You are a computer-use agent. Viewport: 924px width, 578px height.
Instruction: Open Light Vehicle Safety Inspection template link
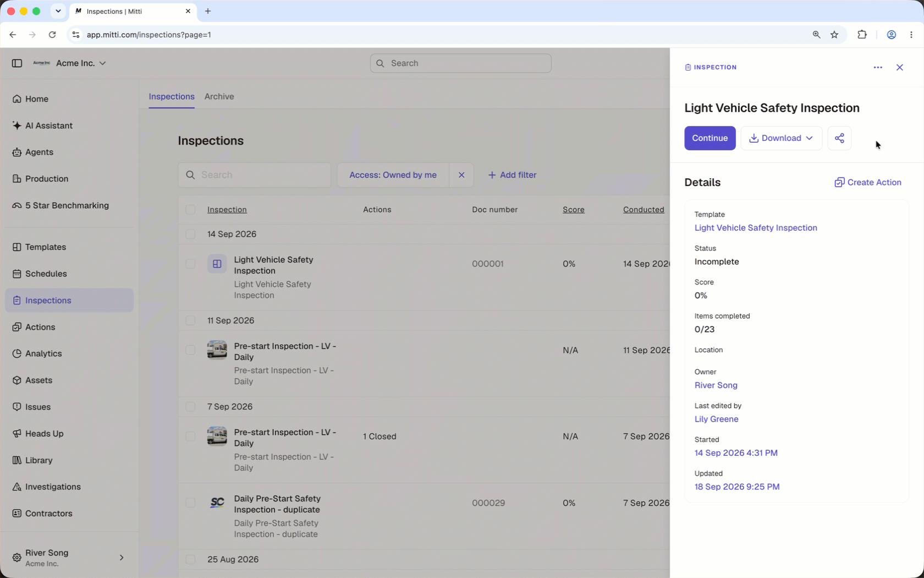tap(756, 228)
